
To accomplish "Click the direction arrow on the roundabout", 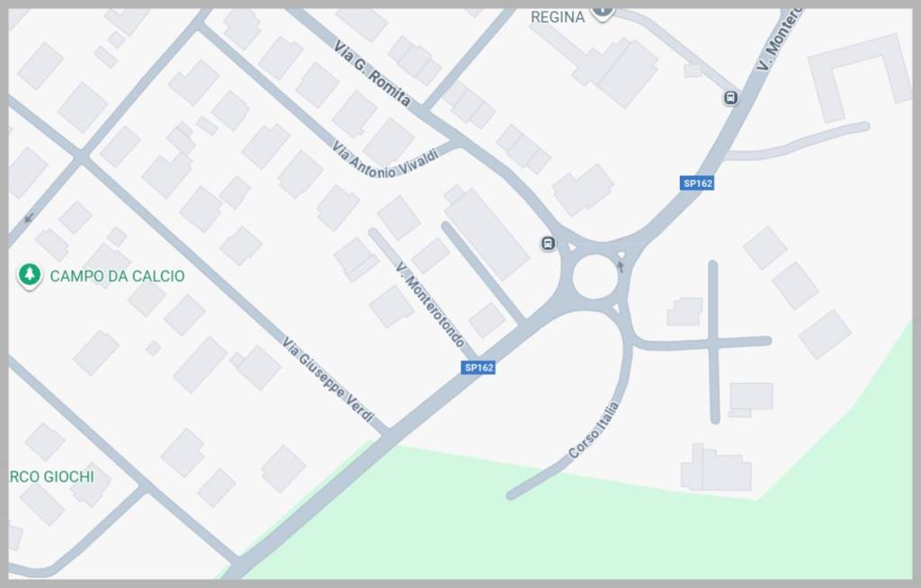I will tap(621, 267).
